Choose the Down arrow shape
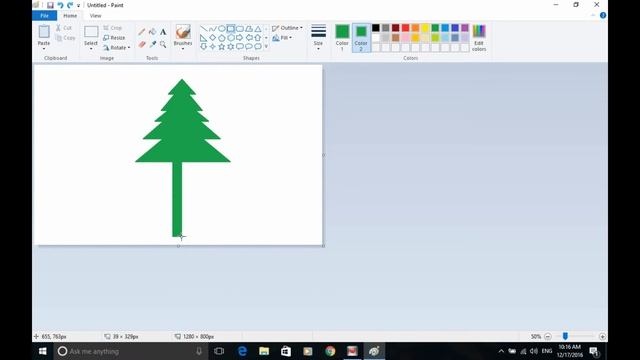This screenshot has width=640, height=360. click(204, 47)
